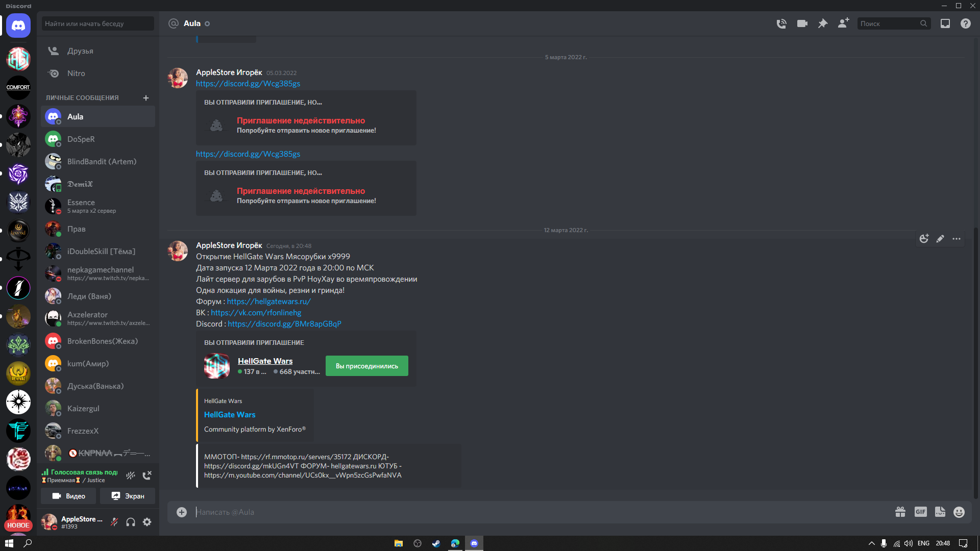Open DM with nepkagamechannel
The height and width of the screenshot is (551, 980).
(98, 274)
